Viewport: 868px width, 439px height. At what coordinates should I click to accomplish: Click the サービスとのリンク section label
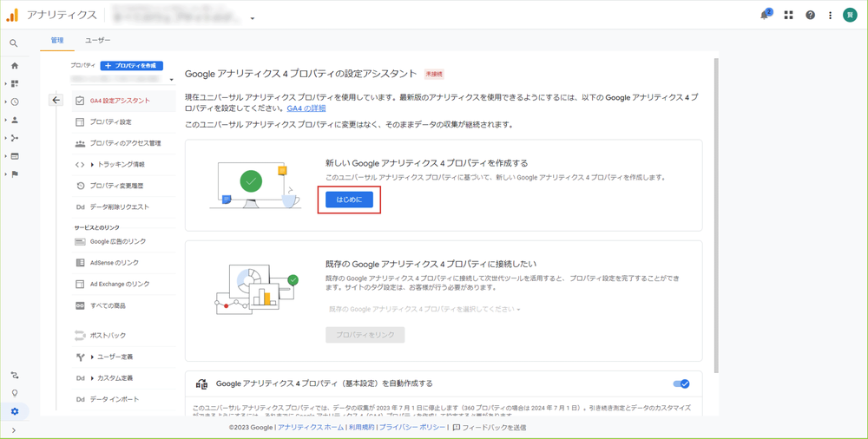click(97, 227)
